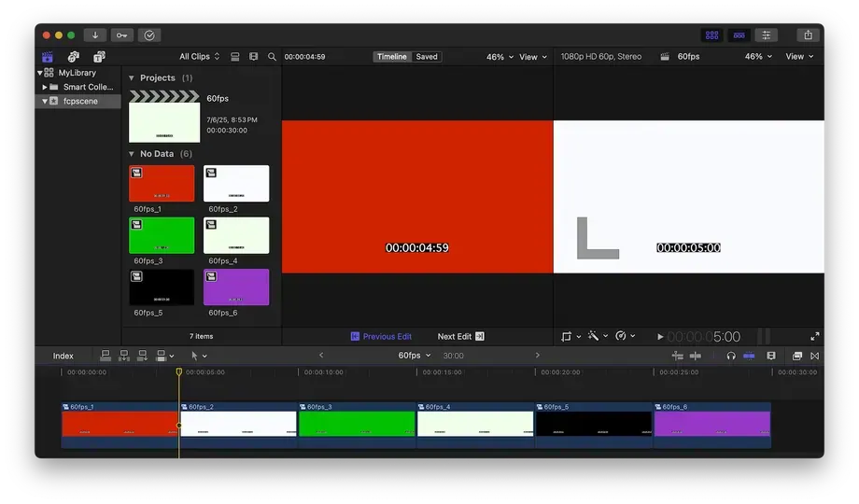This screenshot has width=859, height=504.
Task: Show the Effects browser icon
Action: pyautogui.click(x=797, y=356)
